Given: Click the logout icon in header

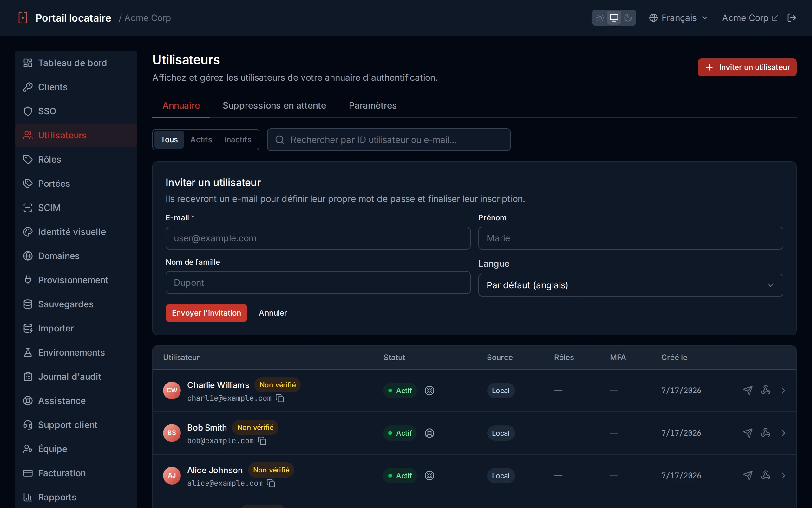Looking at the screenshot, I should tap(791, 18).
